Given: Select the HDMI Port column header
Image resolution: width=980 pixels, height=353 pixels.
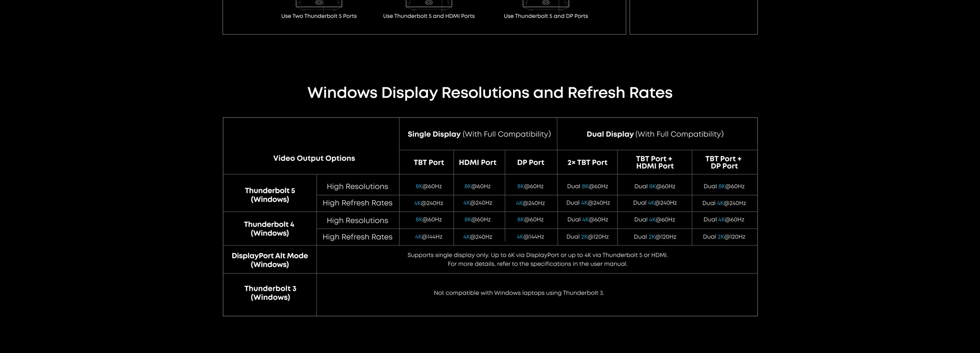Looking at the screenshot, I should coord(477,162).
